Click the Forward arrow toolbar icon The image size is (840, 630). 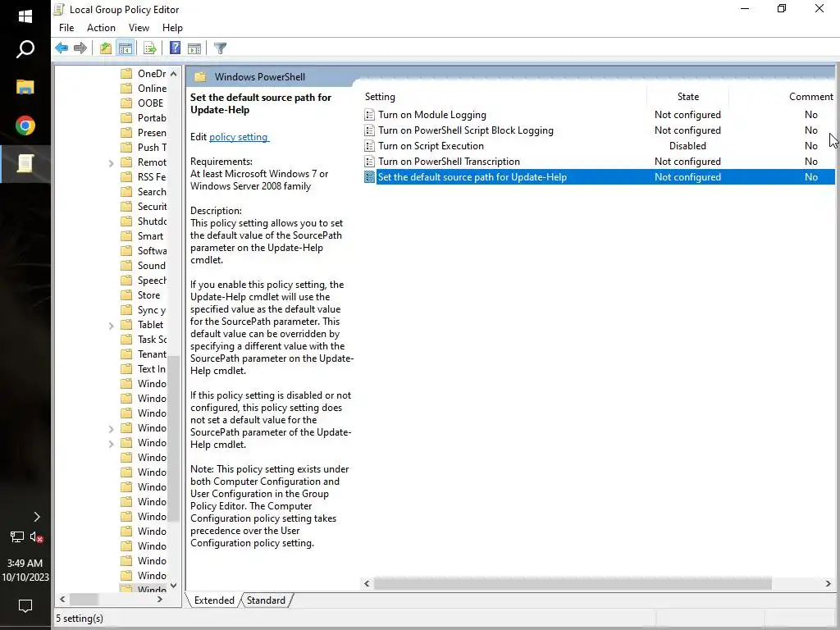pos(80,48)
